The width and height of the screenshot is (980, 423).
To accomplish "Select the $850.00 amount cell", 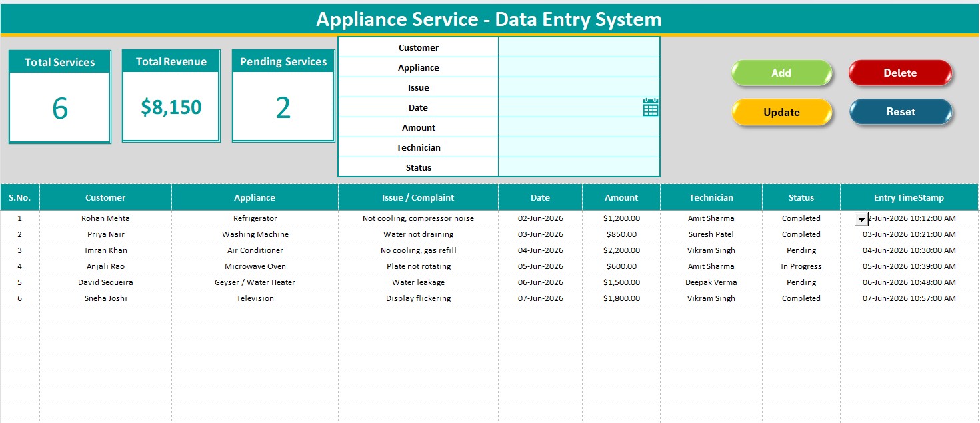I will [621, 234].
